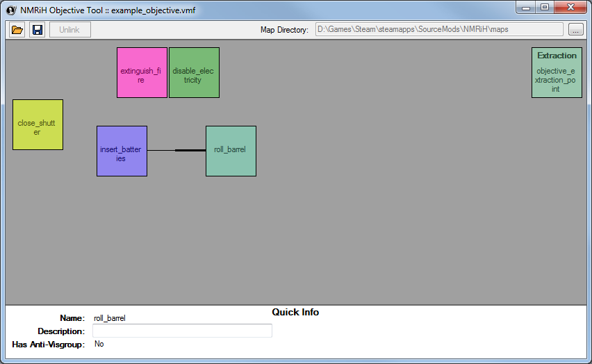592x364 pixels.
Task: Click the Description text field
Action: tap(182, 331)
